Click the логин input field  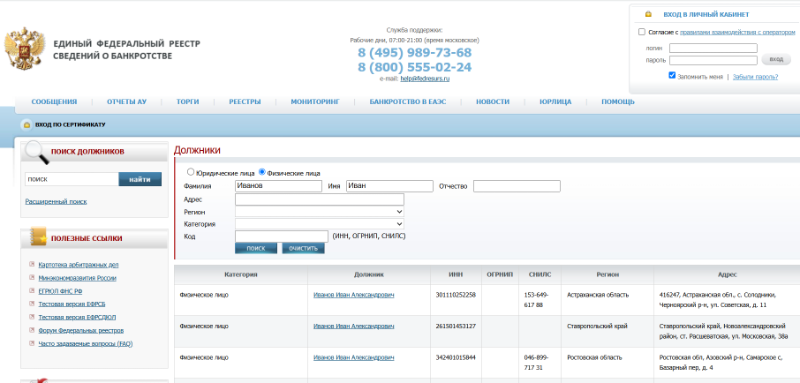713,48
